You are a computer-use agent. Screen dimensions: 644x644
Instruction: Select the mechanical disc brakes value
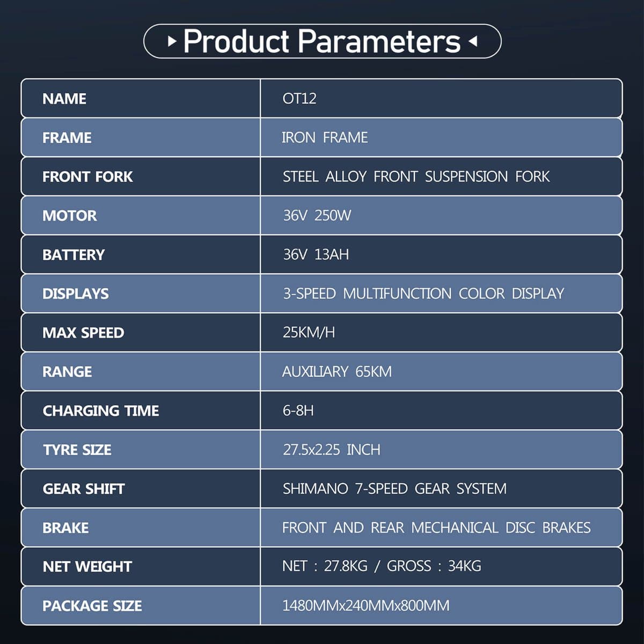[436, 528]
